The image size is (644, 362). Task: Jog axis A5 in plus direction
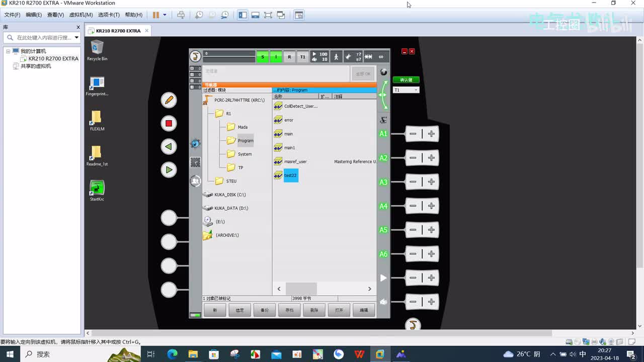[x=431, y=230]
